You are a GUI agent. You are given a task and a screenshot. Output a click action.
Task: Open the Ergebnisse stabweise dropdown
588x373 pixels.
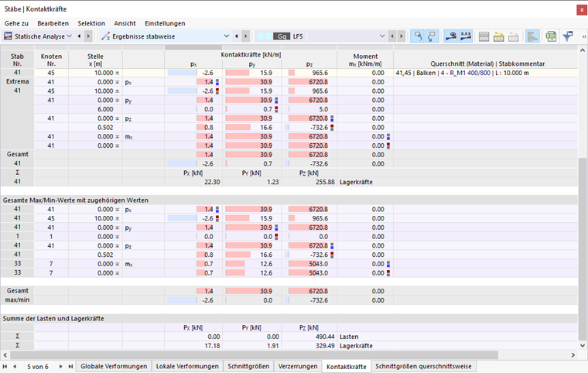point(166,36)
